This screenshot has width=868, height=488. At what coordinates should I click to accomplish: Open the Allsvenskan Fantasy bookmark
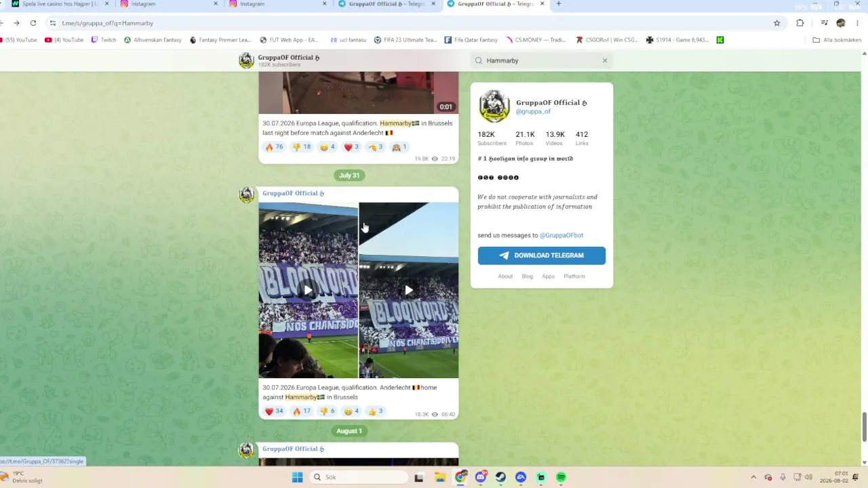(x=153, y=40)
